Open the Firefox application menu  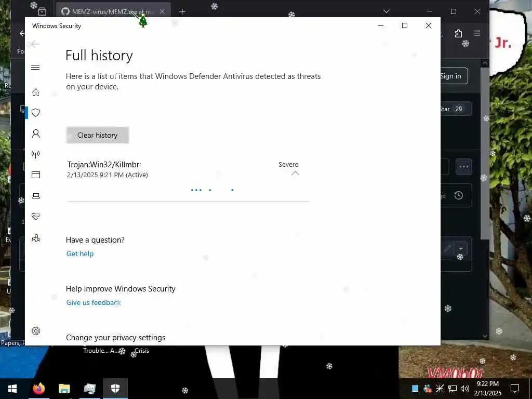pyautogui.click(x=477, y=33)
